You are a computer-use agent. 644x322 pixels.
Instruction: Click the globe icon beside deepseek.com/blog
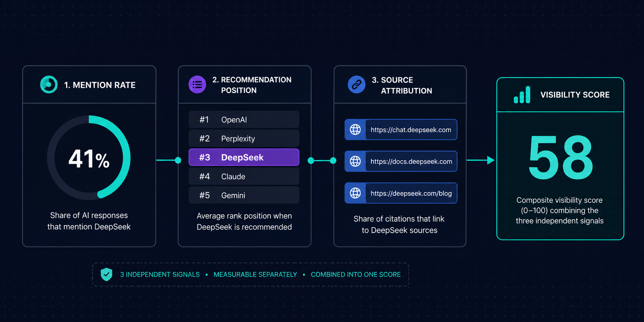coord(355,193)
